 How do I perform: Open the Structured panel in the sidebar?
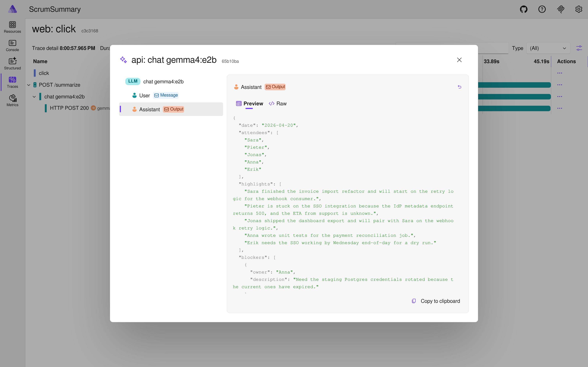point(12,64)
